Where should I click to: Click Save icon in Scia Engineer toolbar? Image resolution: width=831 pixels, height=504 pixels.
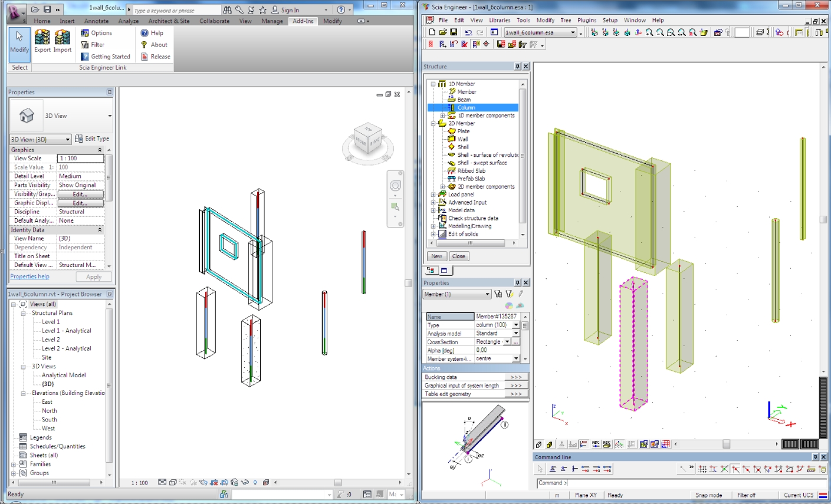click(454, 32)
